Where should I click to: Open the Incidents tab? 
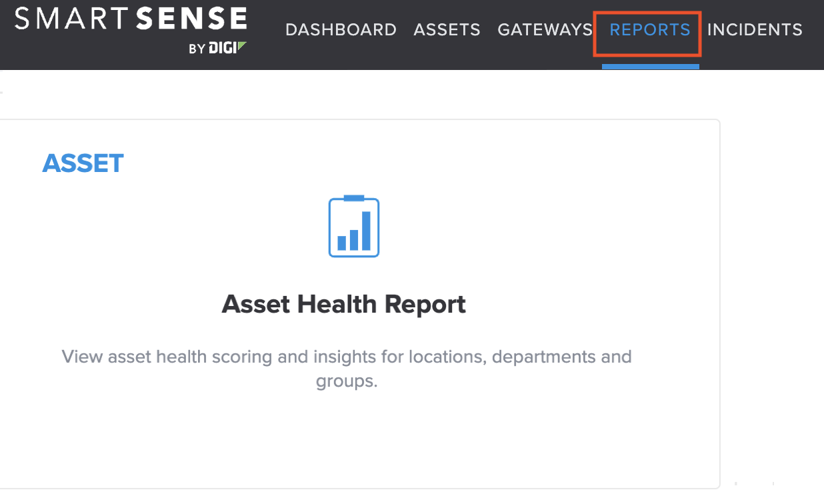coord(755,30)
